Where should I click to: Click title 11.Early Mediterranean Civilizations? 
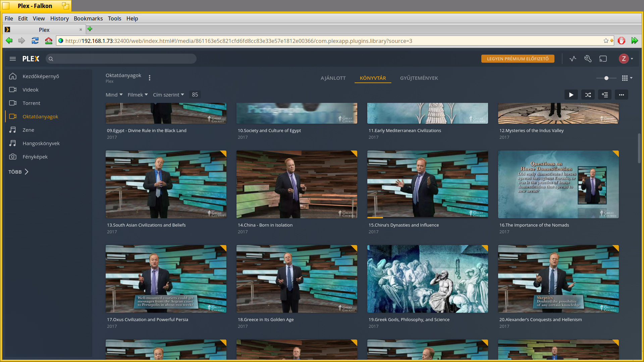point(405,130)
